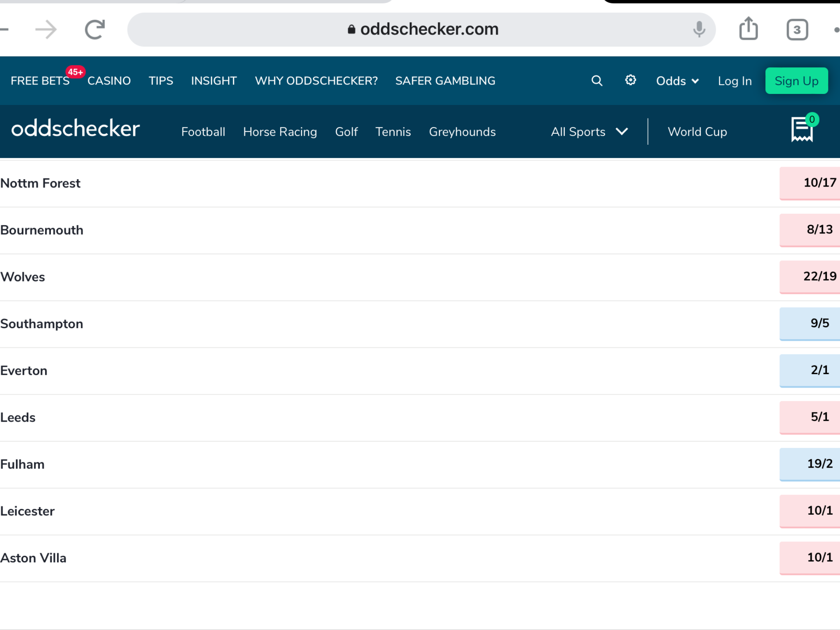Select Aston Villa 10/1 odds
Viewport: 840px width, 630px height.
(810, 557)
